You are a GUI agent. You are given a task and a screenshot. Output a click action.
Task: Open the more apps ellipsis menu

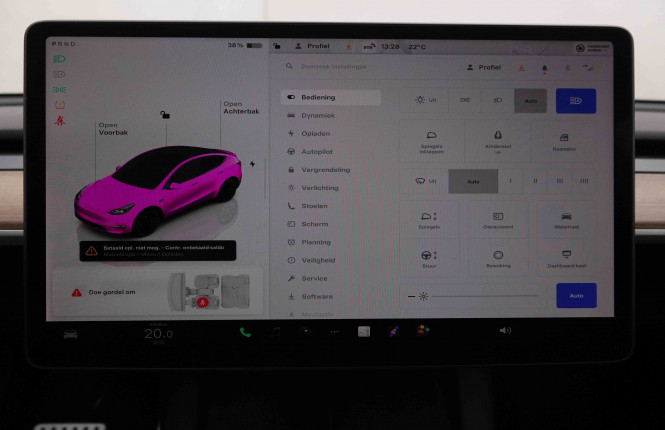click(334, 332)
